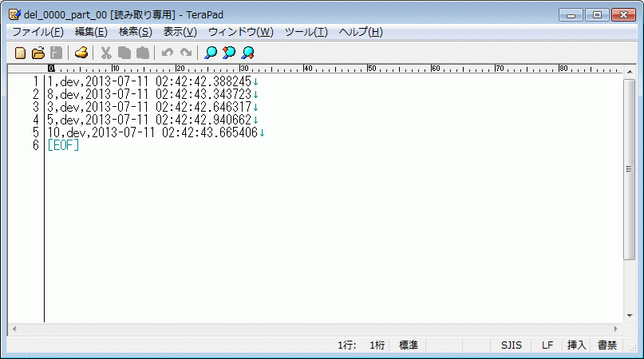Click the Find previous magnifier icon
The height and width of the screenshot is (359, 644).
(229, 53)
